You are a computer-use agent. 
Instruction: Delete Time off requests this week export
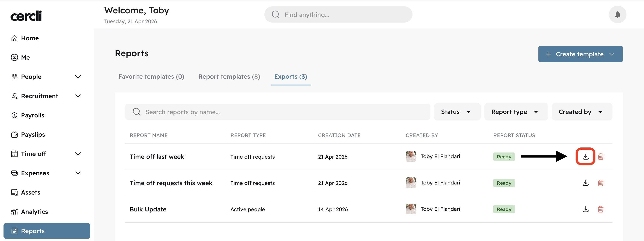[600, 183]
